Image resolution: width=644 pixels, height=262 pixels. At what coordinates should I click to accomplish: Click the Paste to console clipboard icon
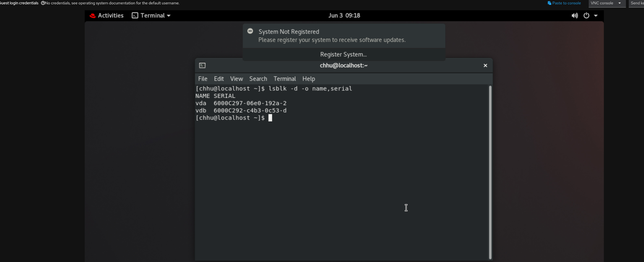coord(549,3)
